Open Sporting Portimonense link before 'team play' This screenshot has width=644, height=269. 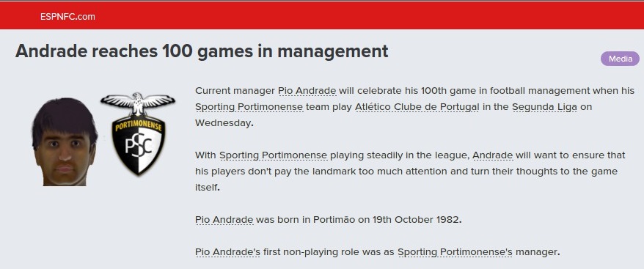(249, 107)
